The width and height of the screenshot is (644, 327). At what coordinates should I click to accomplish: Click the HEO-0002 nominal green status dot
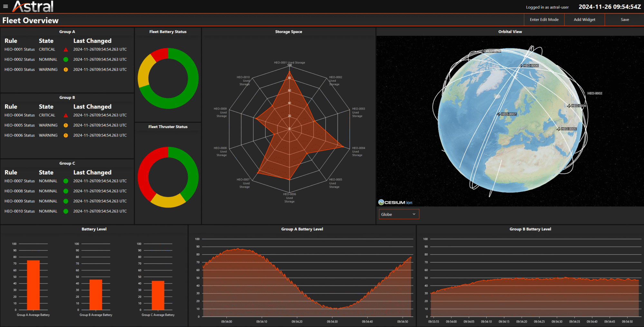pos(66,60)
